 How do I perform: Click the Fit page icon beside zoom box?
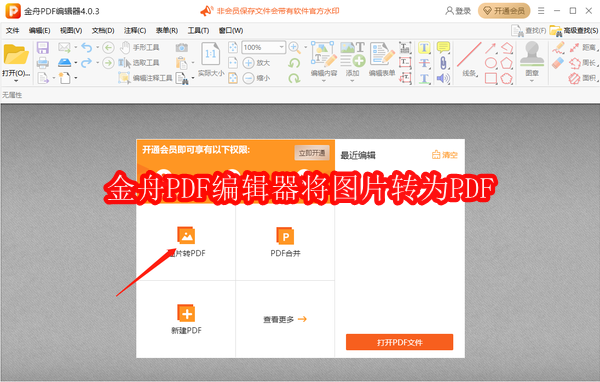[x=233, y=47]
